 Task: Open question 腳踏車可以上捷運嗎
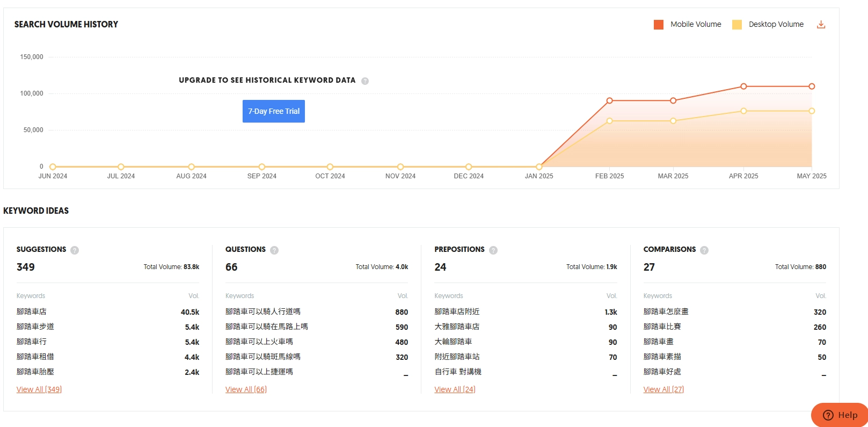pyautogui.click(x=259, y=372)
